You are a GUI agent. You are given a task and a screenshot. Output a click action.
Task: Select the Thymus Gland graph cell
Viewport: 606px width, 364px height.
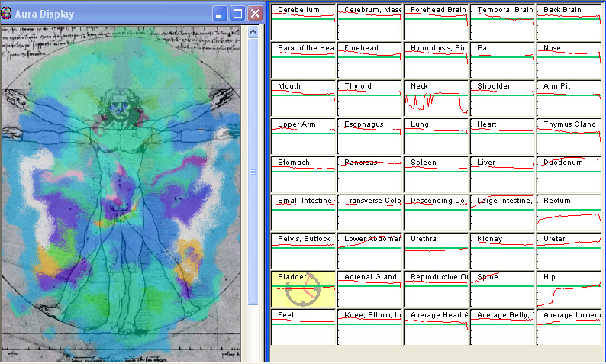click(x=569, y=137)
